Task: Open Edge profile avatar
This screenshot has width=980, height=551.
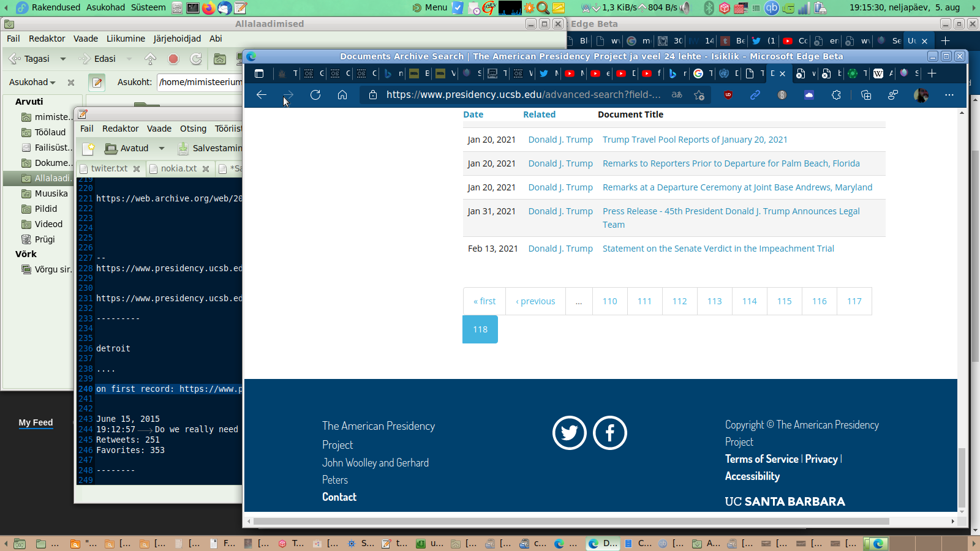Action: 921,95
